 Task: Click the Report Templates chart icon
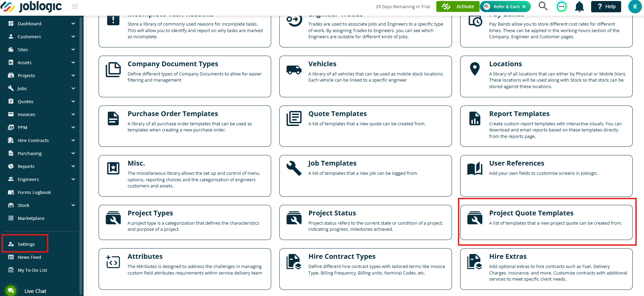[x=475, y=118]
